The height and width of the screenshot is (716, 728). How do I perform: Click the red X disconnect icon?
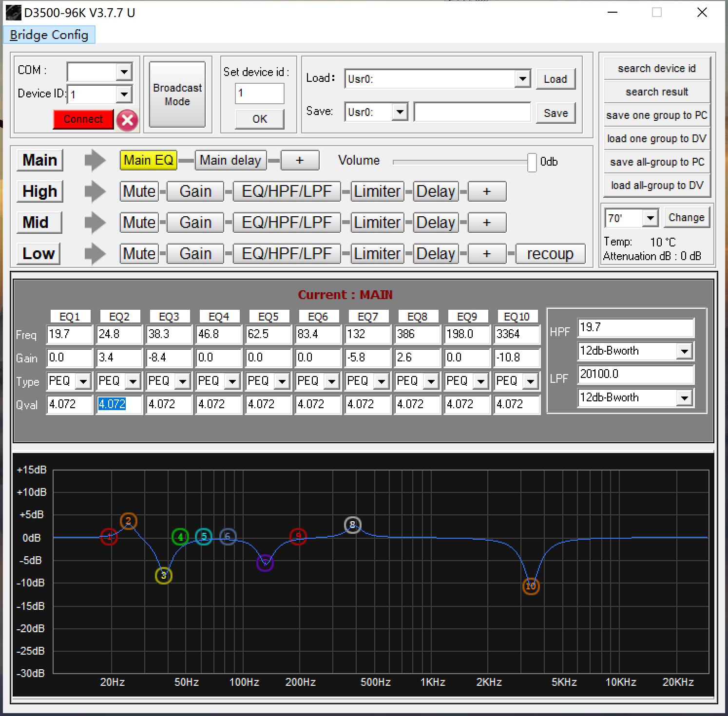coord(127,120)
